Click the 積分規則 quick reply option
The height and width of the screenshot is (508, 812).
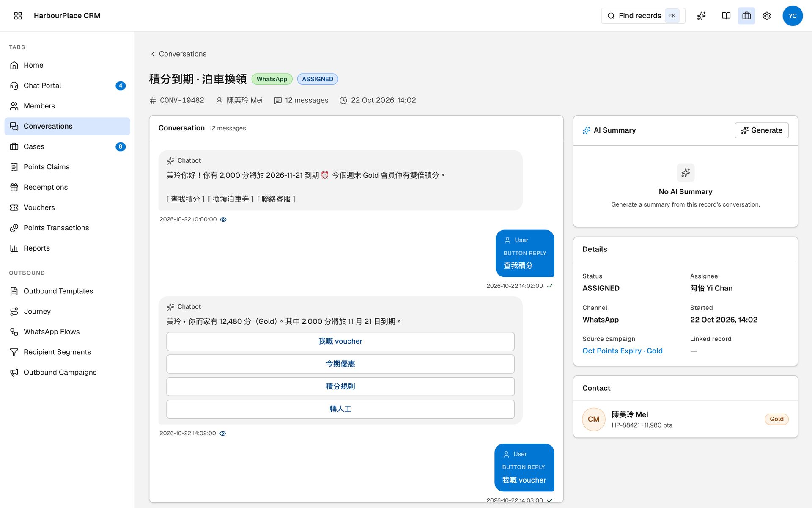coord(340,387)
